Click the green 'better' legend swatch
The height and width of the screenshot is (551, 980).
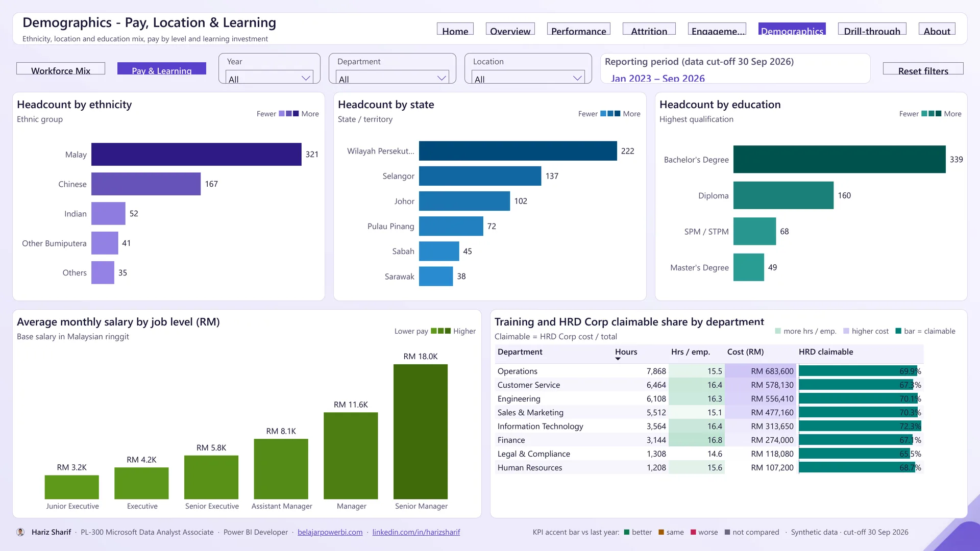[627, 532]
